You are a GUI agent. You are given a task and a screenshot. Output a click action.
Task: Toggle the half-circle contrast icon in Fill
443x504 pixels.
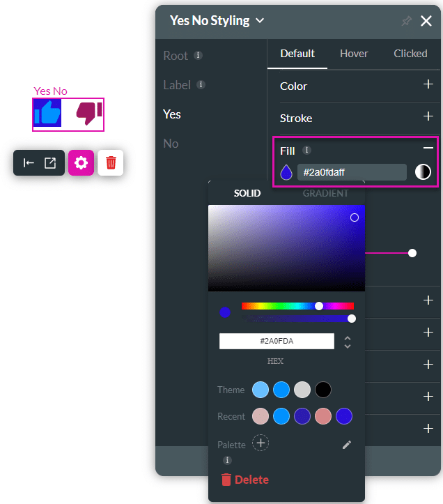point(423,172)
